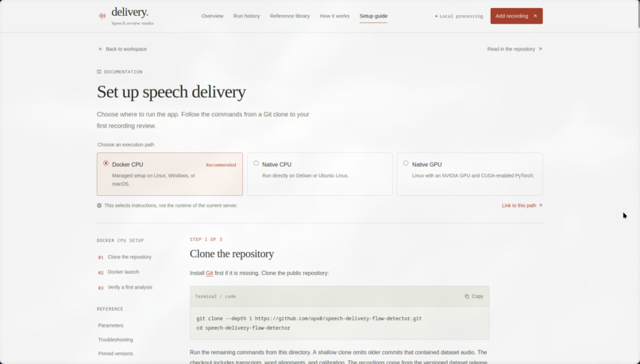The width and height of the screenshot is (640, 364).
Task: Click the 'STEP 1 OF 3' label
Action: point(206,239)
